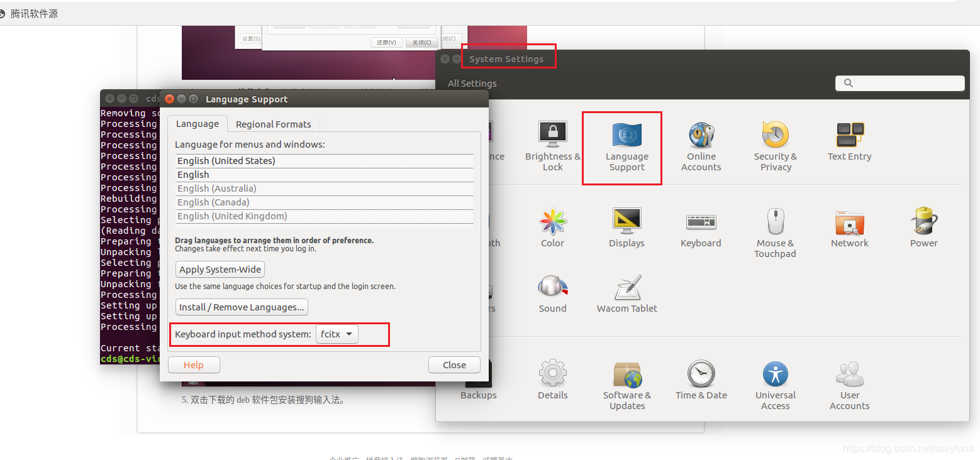Close the Language Support window
Viewport: 980px width, 460px height.
[x=169, y=99]
